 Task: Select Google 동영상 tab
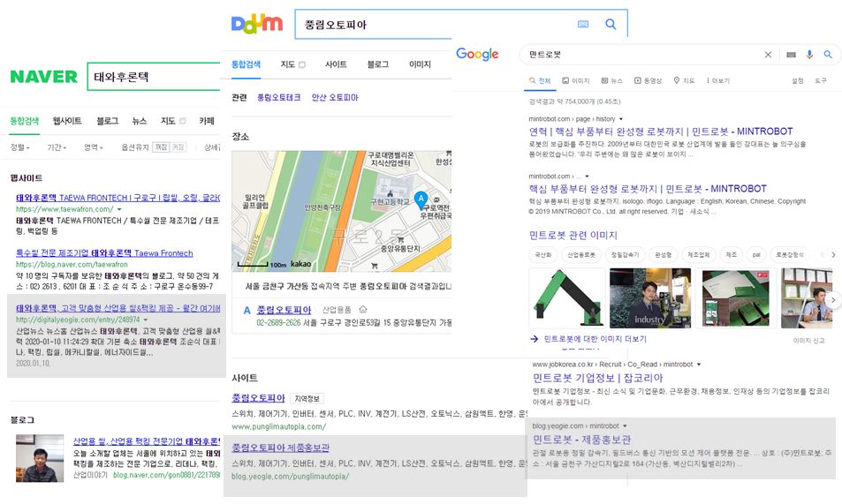(x=649, y=80)
